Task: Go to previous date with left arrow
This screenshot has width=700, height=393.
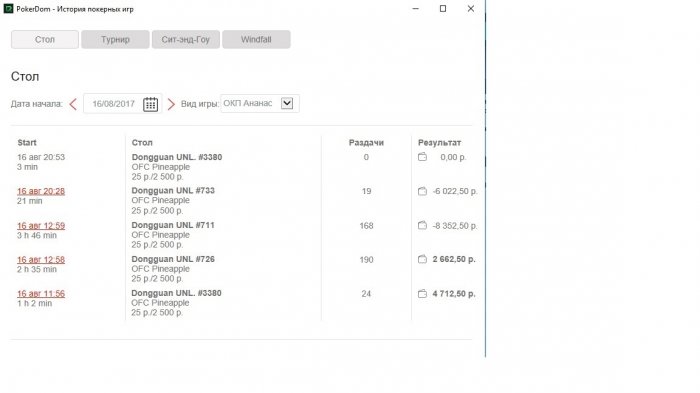Action: click(x=73, y=104)
